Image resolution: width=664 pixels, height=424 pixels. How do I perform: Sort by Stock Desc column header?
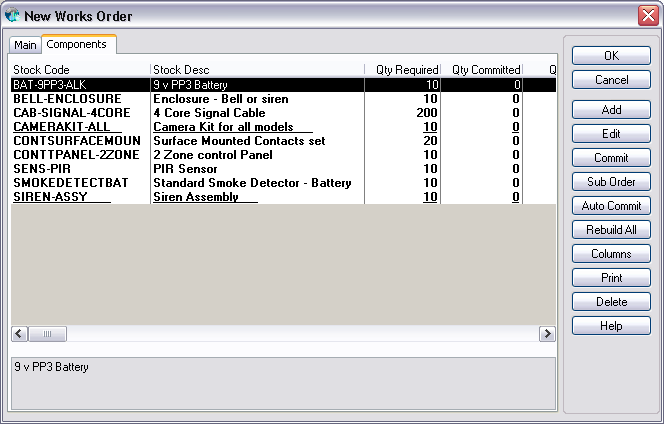[257, 69]
